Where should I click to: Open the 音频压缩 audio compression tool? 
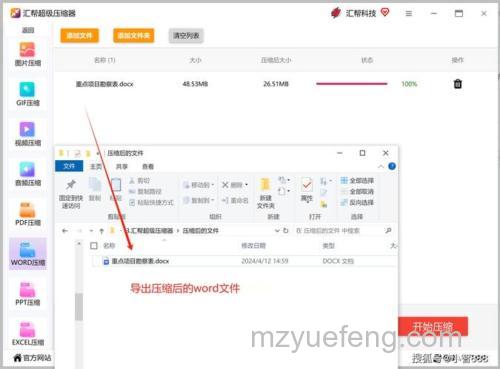point(28,174)
